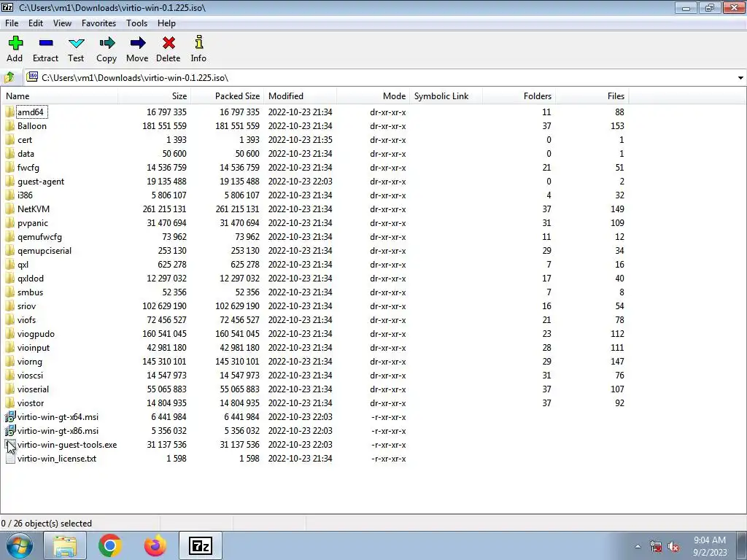
Task: Switch to 7-Zip taskbar button
Action: 201,545
